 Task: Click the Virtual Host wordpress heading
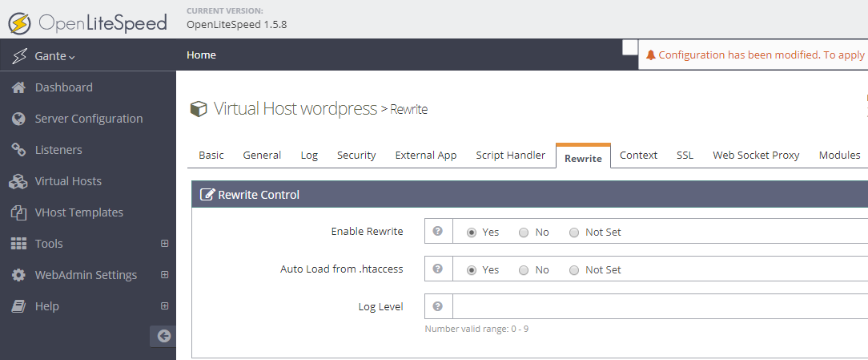coord(295,109)
